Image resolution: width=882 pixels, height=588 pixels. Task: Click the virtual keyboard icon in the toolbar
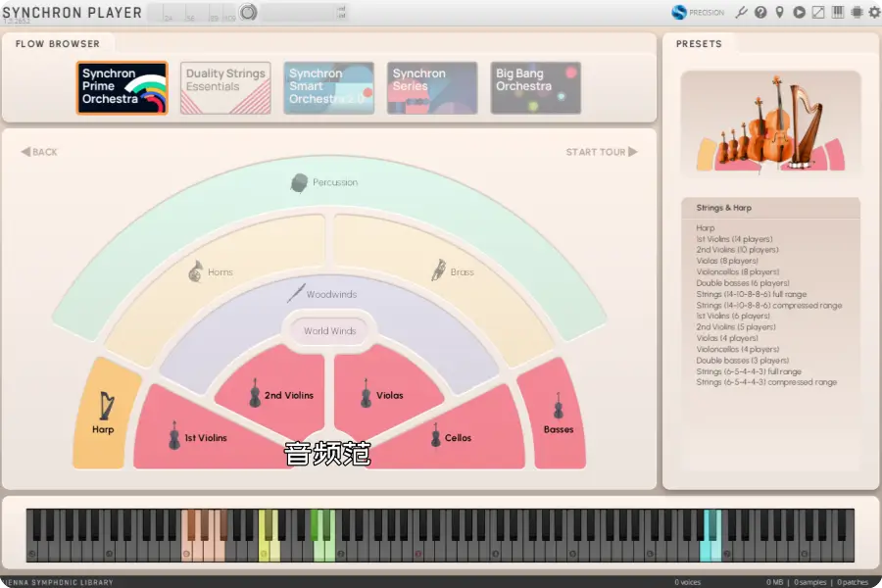coord(840,12)
